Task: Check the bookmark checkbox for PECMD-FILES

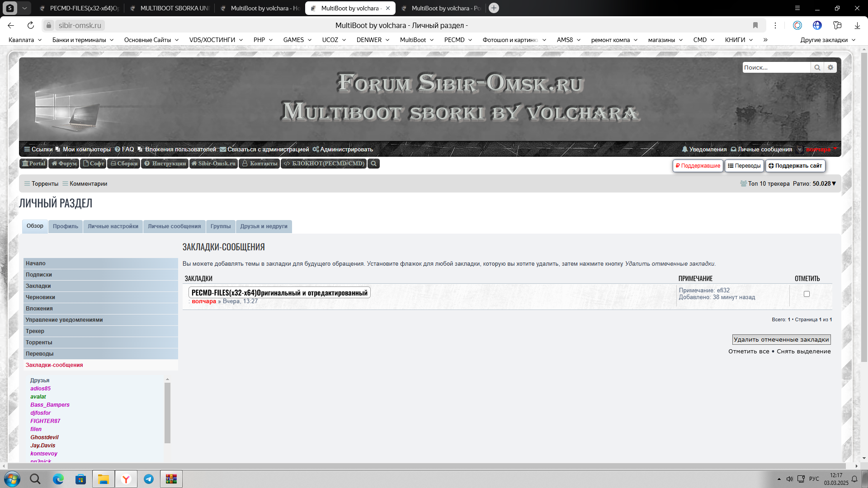Action: [807, 294]
